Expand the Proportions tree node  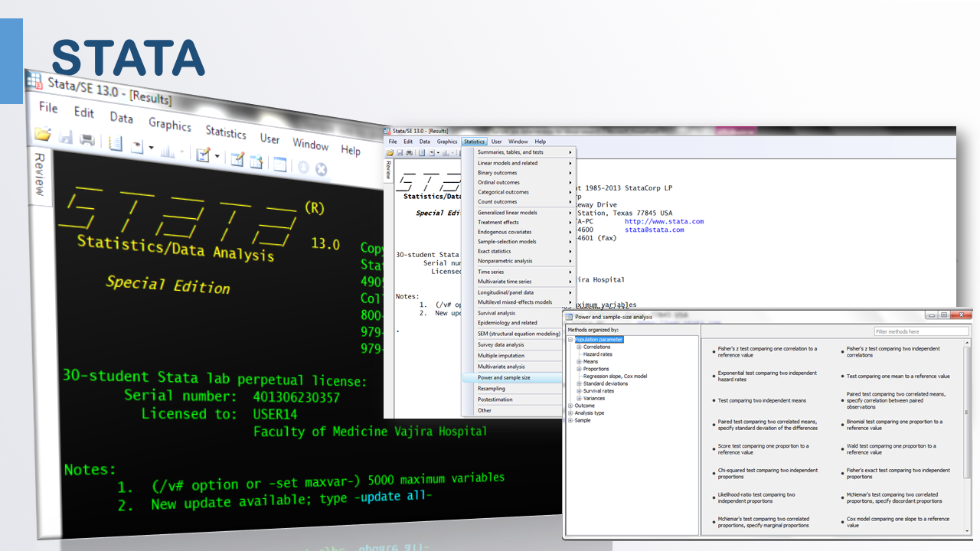(x=580, y=370)
